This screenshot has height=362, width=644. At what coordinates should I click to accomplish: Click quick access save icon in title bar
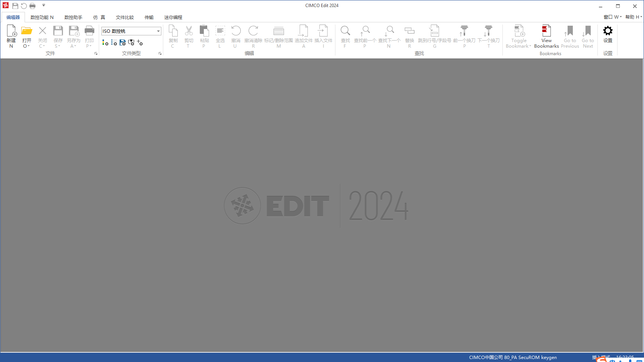point(15,6)
